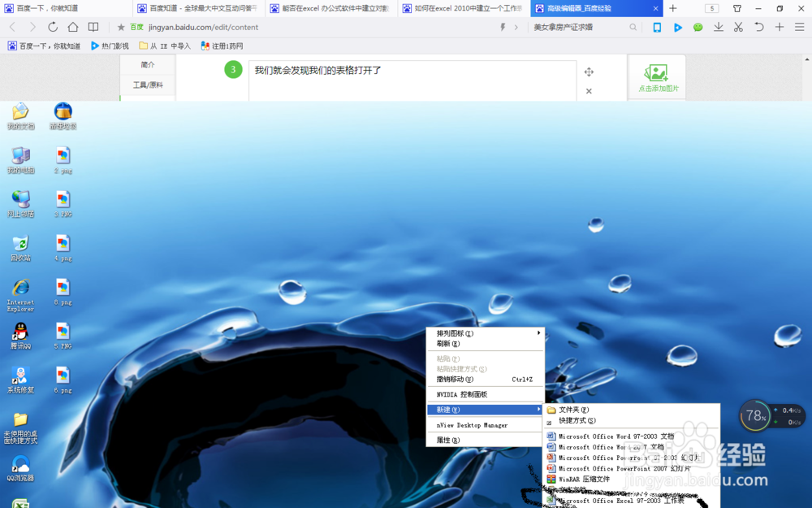Click 点击添加图片 to add an image
This screenshot has height=508, width=812.
(x=657, y=78)
